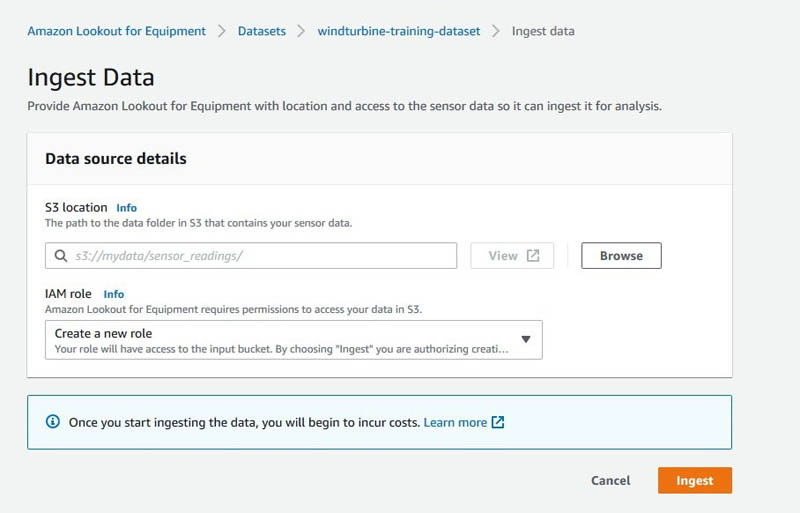Image resolution: width=800 pixels, height=513 pixels.
Task: Click Info link next to IAM role
Action: tap(114, 294)
